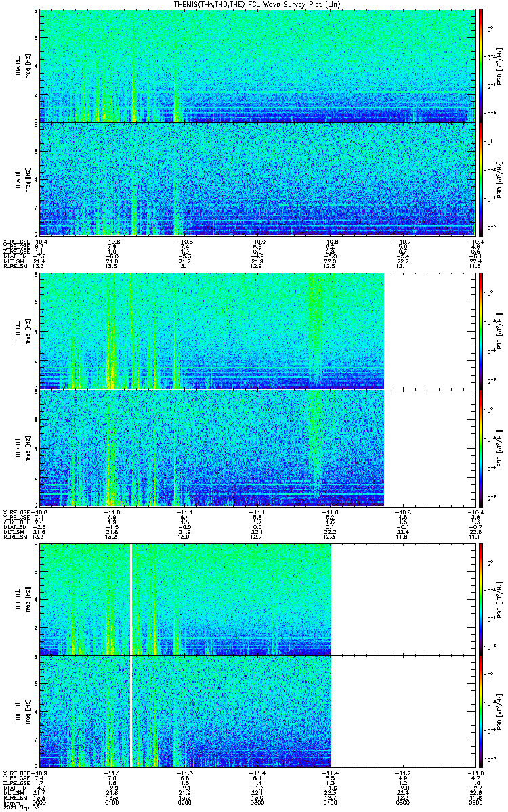Click the PSD color bar beside THA BII
Viewport: 508px width, 812px height.
pyautogui.click(x=481, y=179)
